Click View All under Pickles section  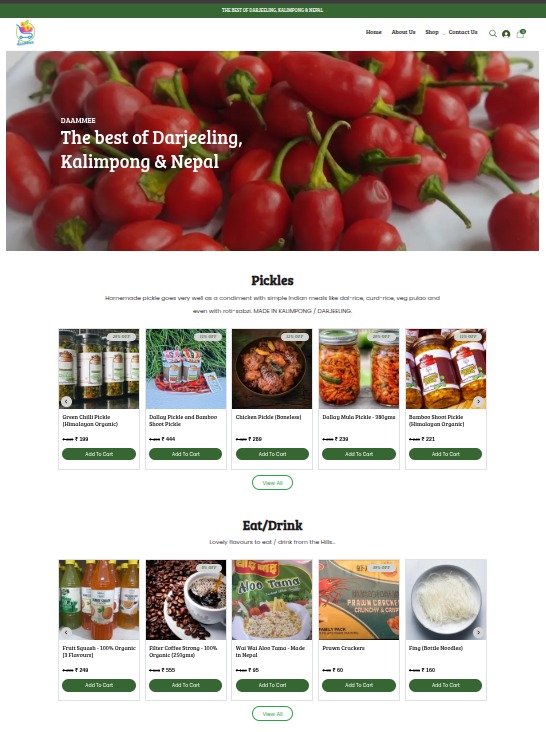click(x=273, y=483)
